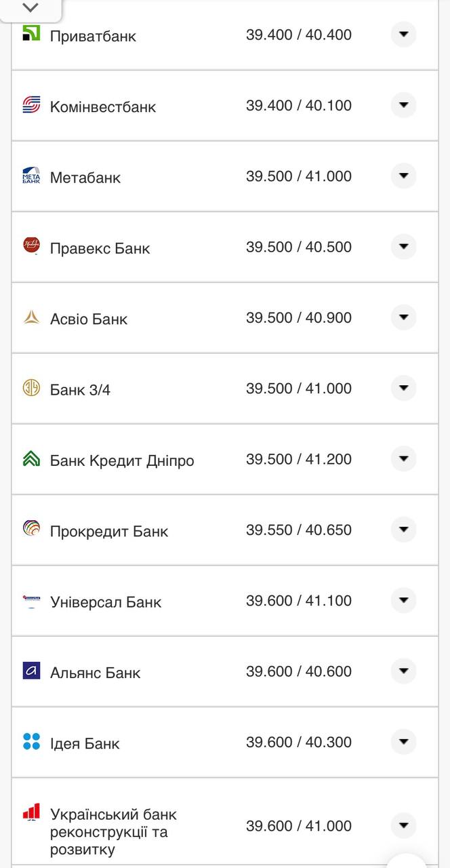
Task: Click the Метабанк blue logo icon
Action: (x=30, y=176)
